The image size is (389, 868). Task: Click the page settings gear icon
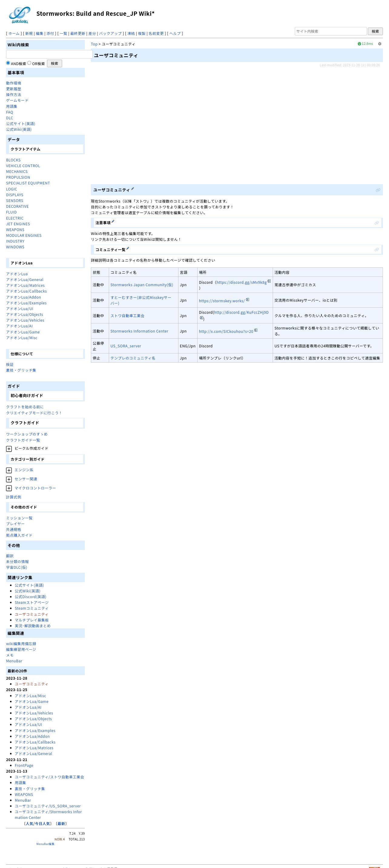click(x=380, y=44)
